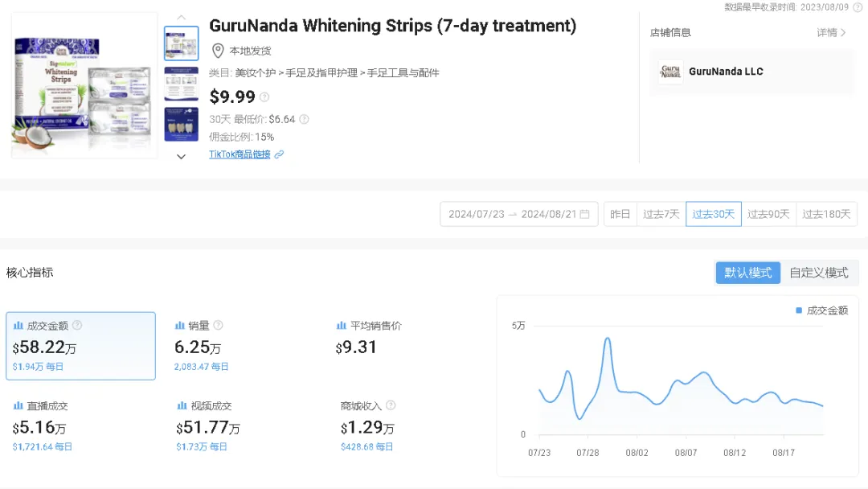
Task: Select the 过去90天 time range tab
Action: pyautogui.click(x=768, y=214)
